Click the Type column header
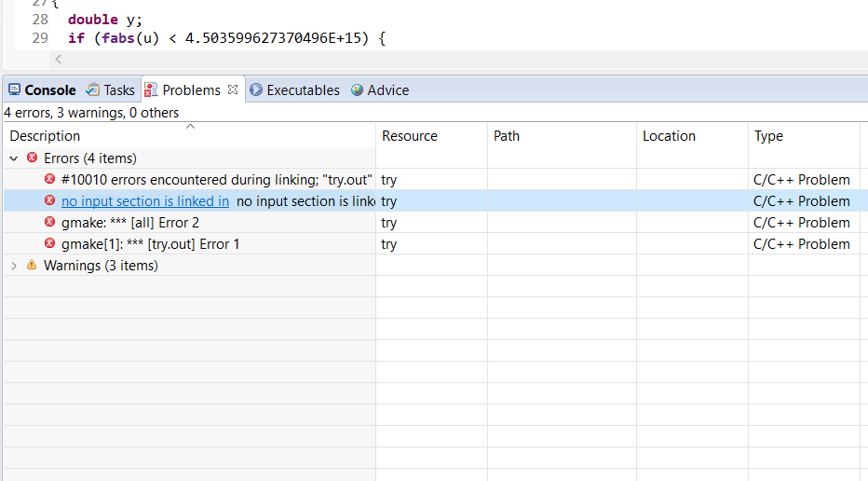 pyautogui.click(x=768, y=136)
